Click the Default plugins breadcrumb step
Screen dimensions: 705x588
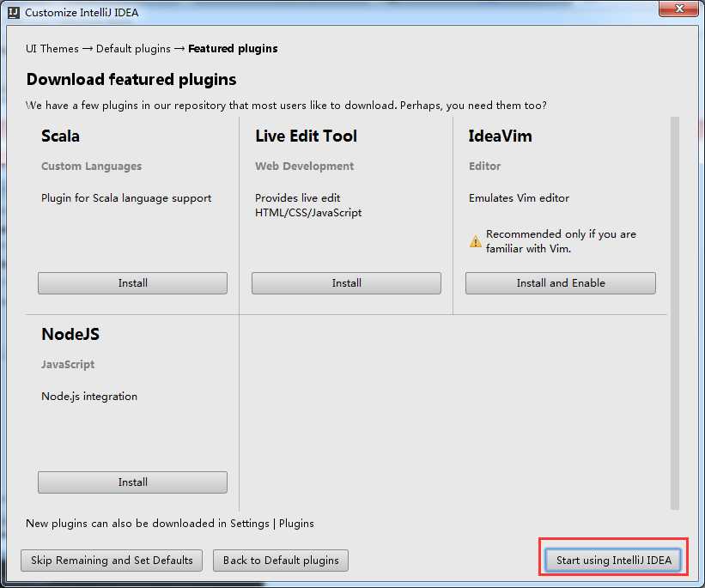pos(134,49)
